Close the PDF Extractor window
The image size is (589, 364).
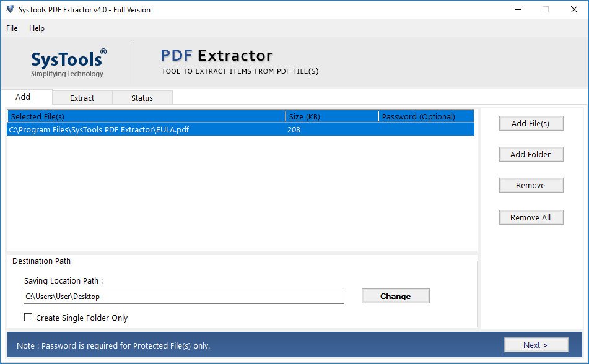tap(574, 9)
